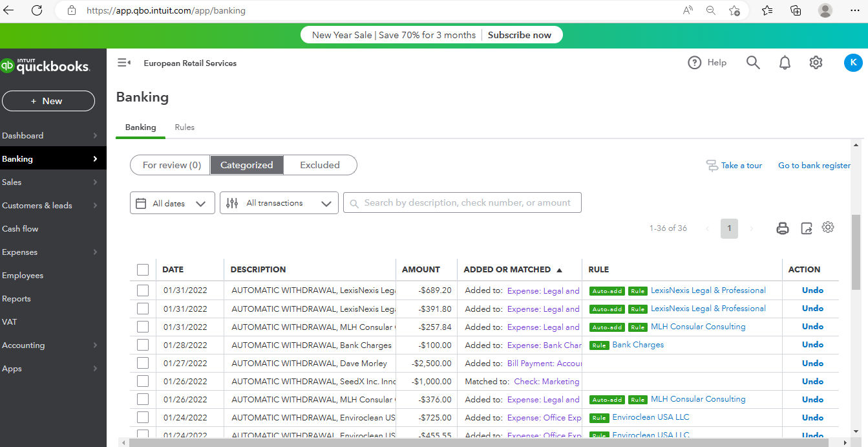Open the K user account avatar

(x=853, y=63)
